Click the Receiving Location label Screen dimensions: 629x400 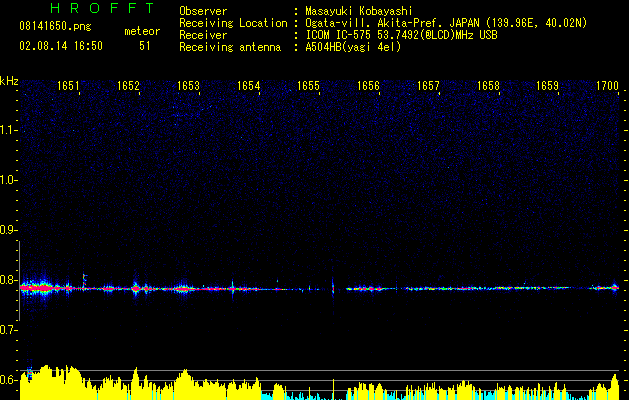point(233,23)
